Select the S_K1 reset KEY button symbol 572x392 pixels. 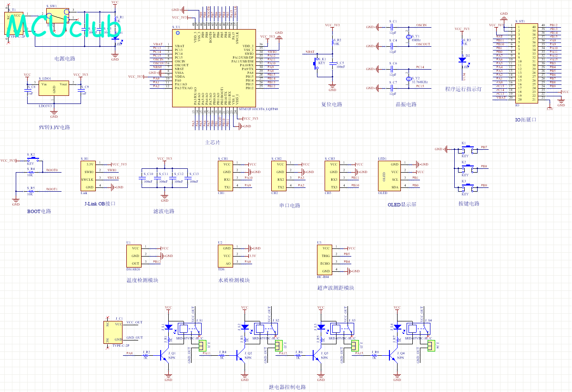317,63
